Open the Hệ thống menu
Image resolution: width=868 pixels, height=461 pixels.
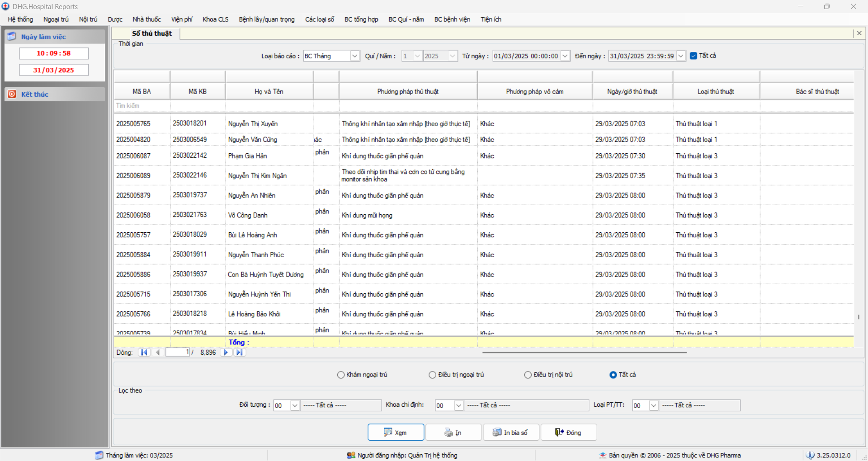click(20, 19)
